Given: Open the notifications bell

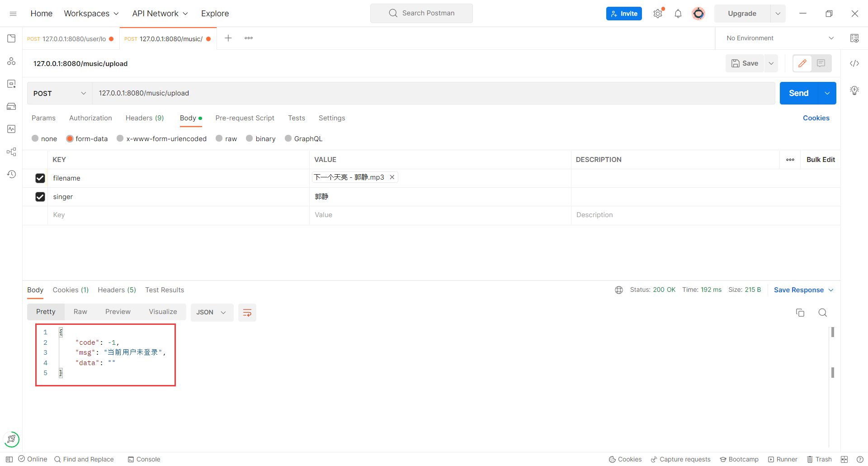Looking at the screenshot, I should [x=678, y=14].
